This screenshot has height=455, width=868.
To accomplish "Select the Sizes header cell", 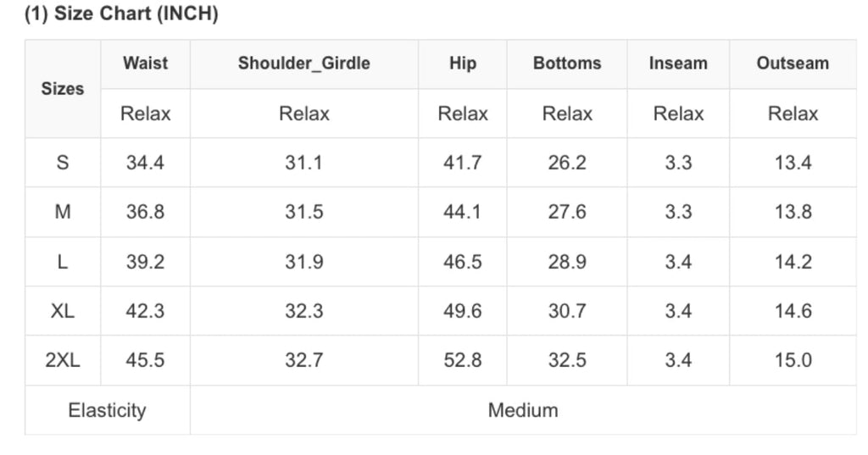I will (x=63, y=88).
